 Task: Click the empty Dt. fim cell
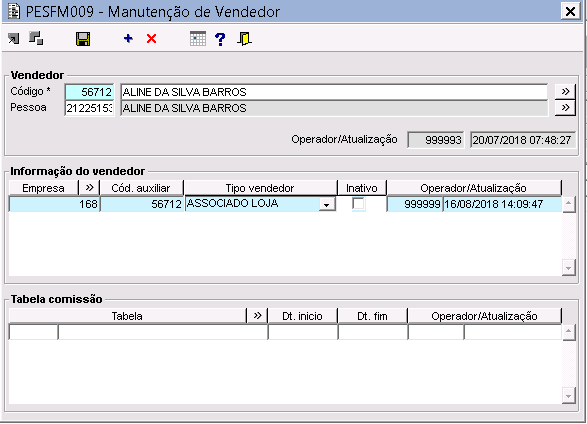point(373,332)
